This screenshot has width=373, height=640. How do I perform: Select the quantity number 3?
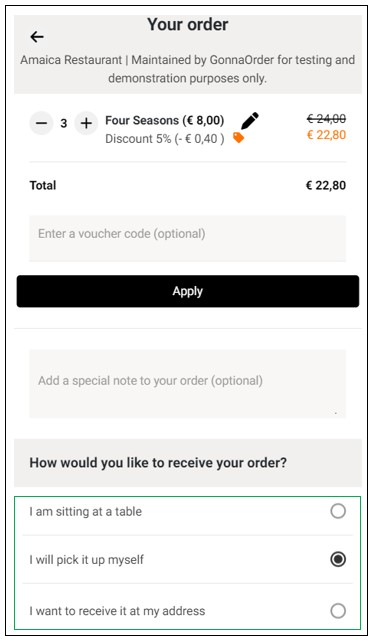tap(64, 123)
